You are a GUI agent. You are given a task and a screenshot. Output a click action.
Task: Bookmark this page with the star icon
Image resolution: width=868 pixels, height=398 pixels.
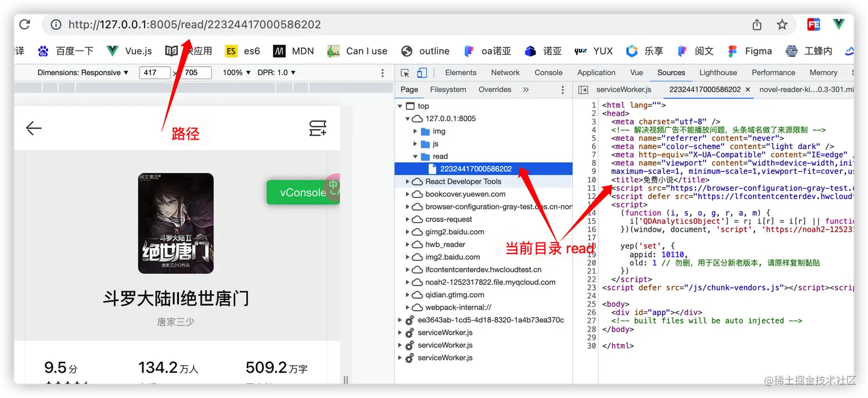[782, 25]
